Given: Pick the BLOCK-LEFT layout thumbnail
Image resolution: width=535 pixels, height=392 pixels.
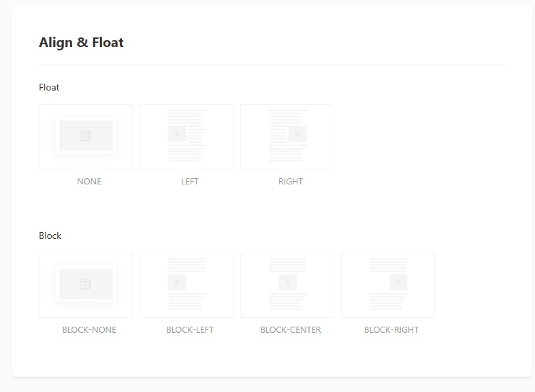Looking at the screenshot, I should click(187, 285).
